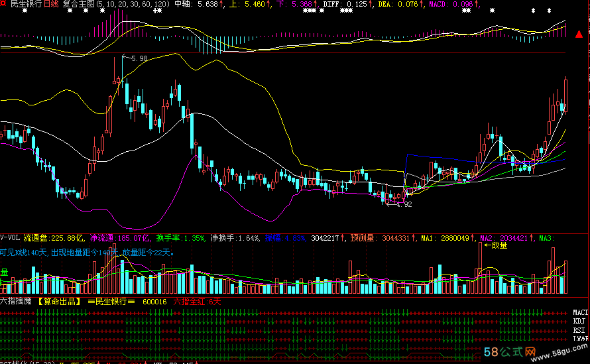Click the 预测量: 3044331 value
Viewport: 590px width, 364px height.
coord(383,238)
